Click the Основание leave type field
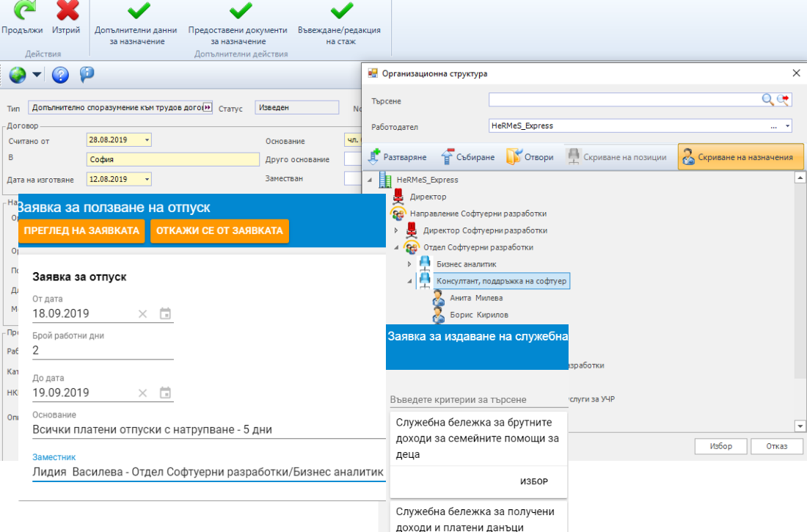Viewport: 807px width, 532px height. point(209,429)
